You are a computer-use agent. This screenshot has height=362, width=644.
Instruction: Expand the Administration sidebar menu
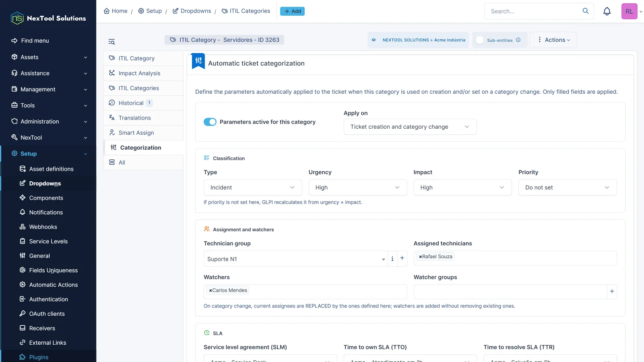click(48, 121)
